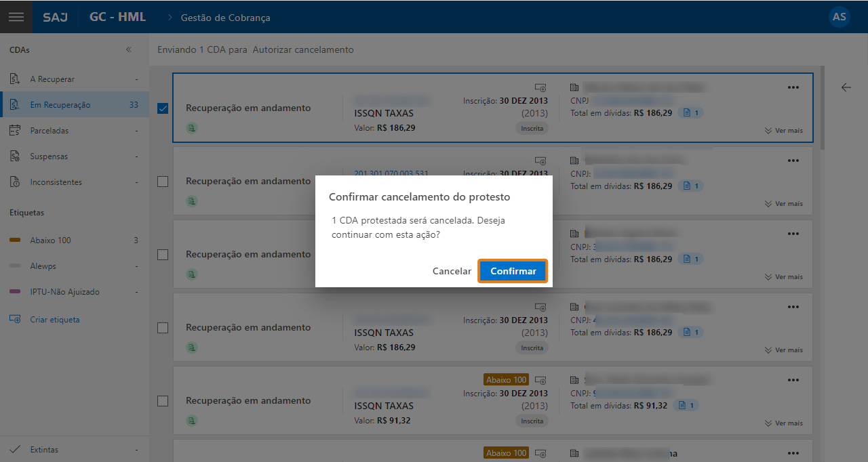Check the second CDA in the list
This screenshot has height=462, width=868.
(162, 182)
